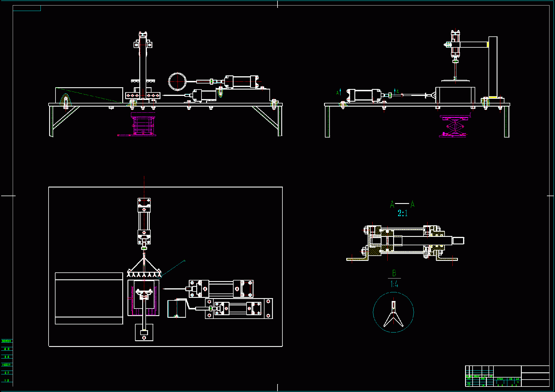Select the 1:4 scale annotation

pos(394,284)
